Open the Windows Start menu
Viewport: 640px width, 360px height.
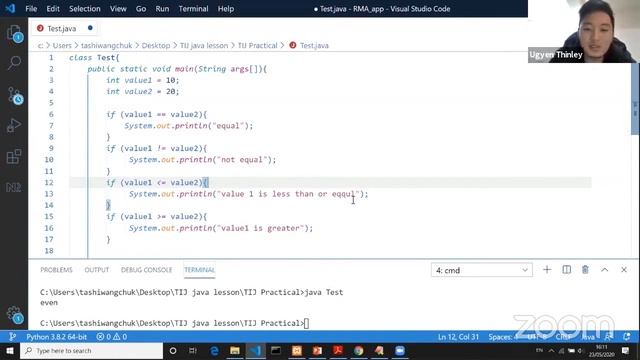[10, 351]
